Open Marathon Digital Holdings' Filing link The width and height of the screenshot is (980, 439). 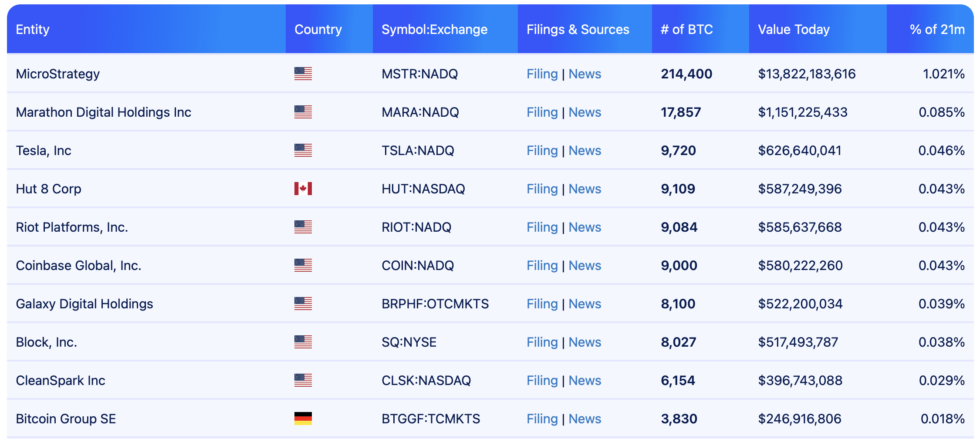(542, 112)
